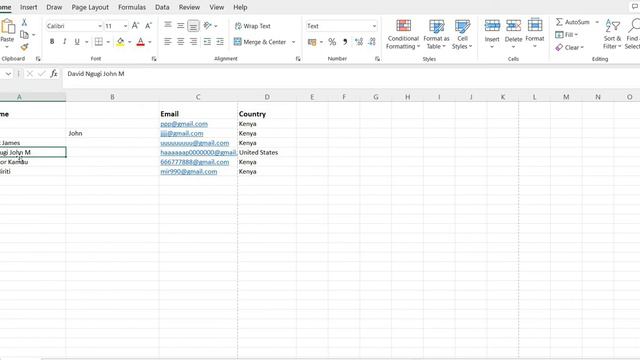640x360 pixels.
Task: Open the mir990@gmail.com email link
Action: (189, 171)
